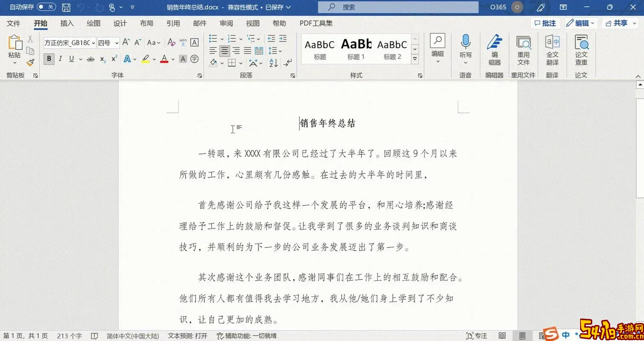The width and height of the screenshot is (644, 341).
Task: Apply the 标题 2 style
Action: (392, 49)
